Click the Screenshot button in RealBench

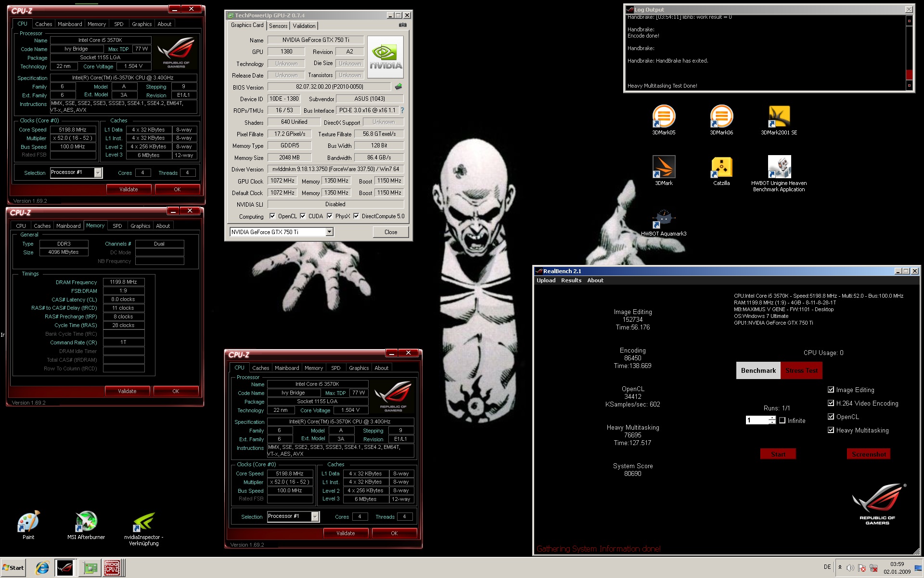click(869, 454)
